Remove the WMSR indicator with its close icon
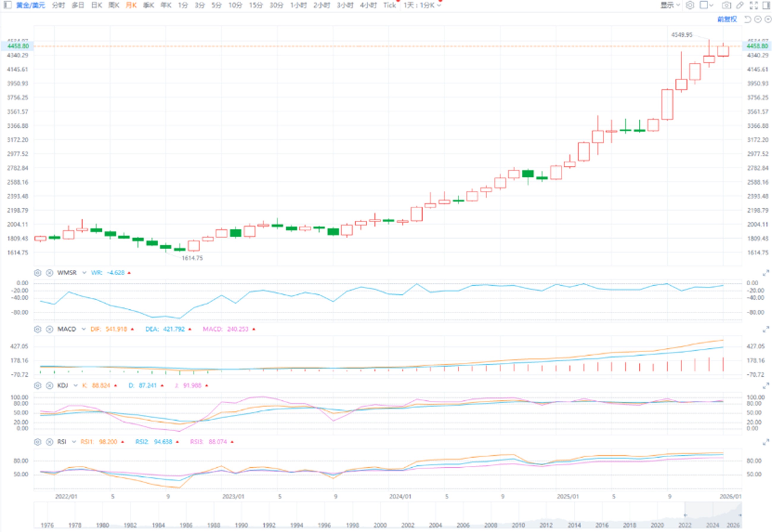This screenshot has width=772, height=532. point(50,273)
